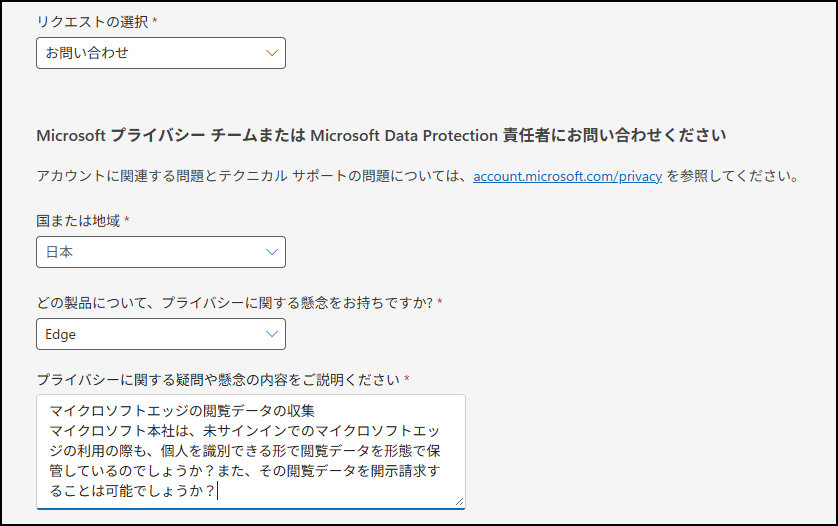838x526 pixels.
Task: Place cursor in first line マイクロソフトエッジの閲覧データの収集
Action: [182, 411]
